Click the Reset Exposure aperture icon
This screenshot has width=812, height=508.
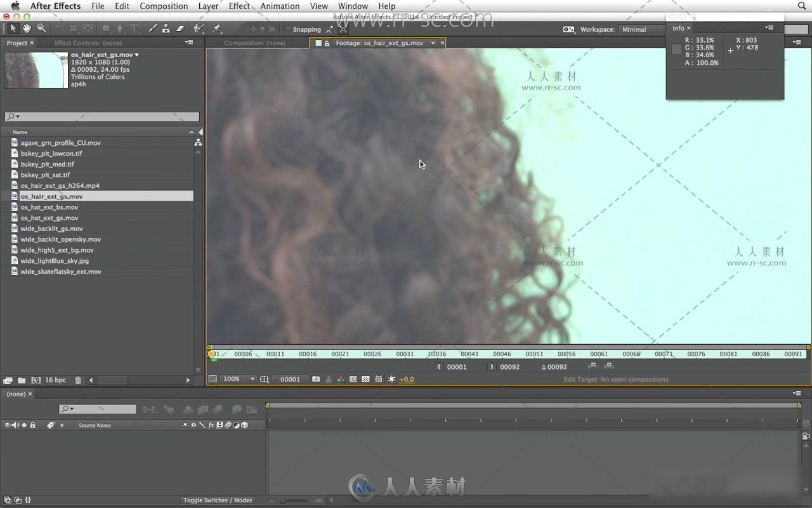click(x=391, y=379)
